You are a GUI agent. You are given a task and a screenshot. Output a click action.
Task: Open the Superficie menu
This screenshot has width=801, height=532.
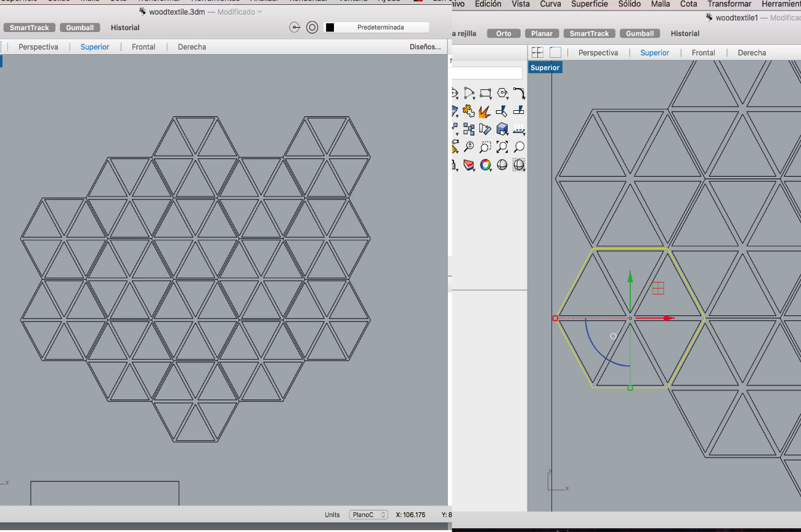[590, 4]
